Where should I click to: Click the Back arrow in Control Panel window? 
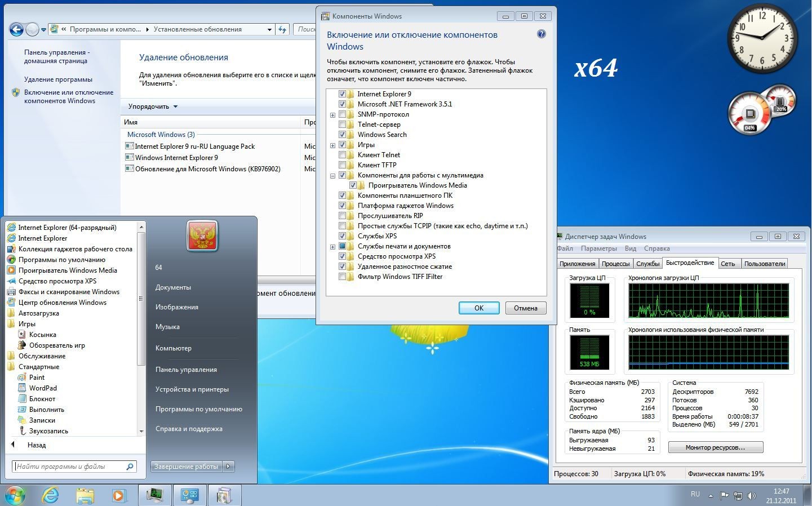click(x=16, y=29)
